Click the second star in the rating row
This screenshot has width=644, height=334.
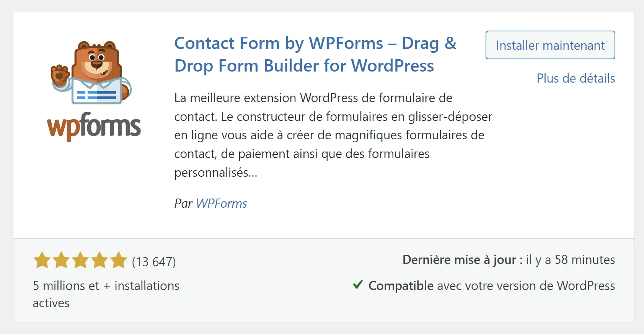coord(60,260)
